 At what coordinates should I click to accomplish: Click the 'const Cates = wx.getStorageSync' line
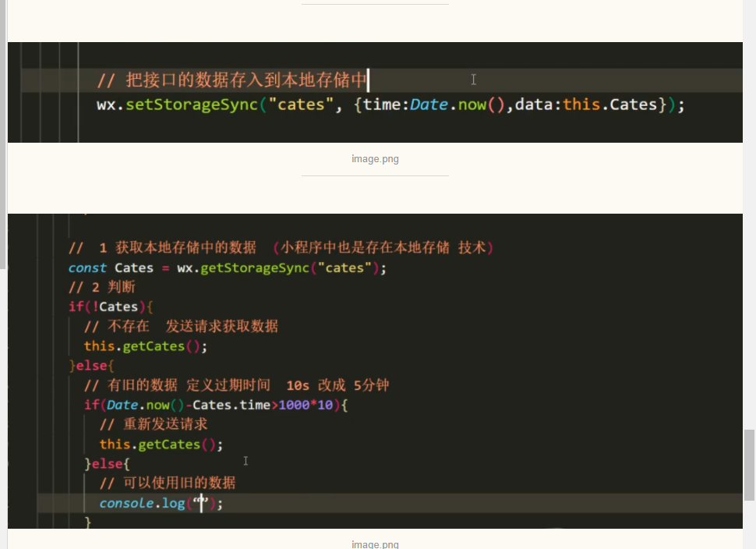click(x=227, y=267)
